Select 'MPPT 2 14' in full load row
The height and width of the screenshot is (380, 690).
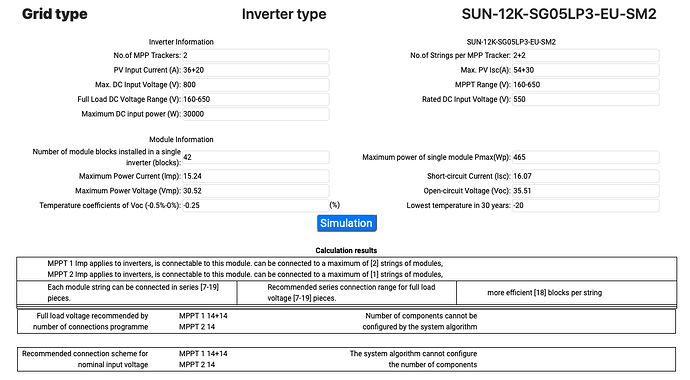197,327
